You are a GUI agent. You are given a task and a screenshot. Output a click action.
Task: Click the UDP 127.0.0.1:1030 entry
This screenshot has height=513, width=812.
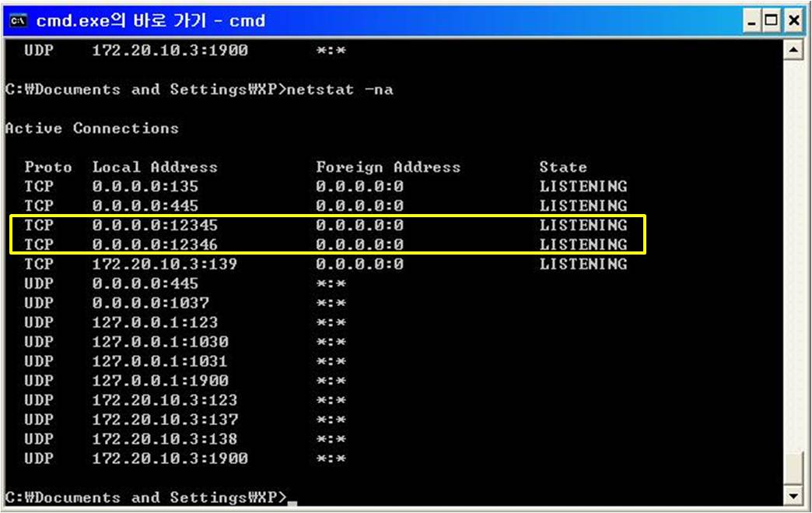[x=160, y=343]
